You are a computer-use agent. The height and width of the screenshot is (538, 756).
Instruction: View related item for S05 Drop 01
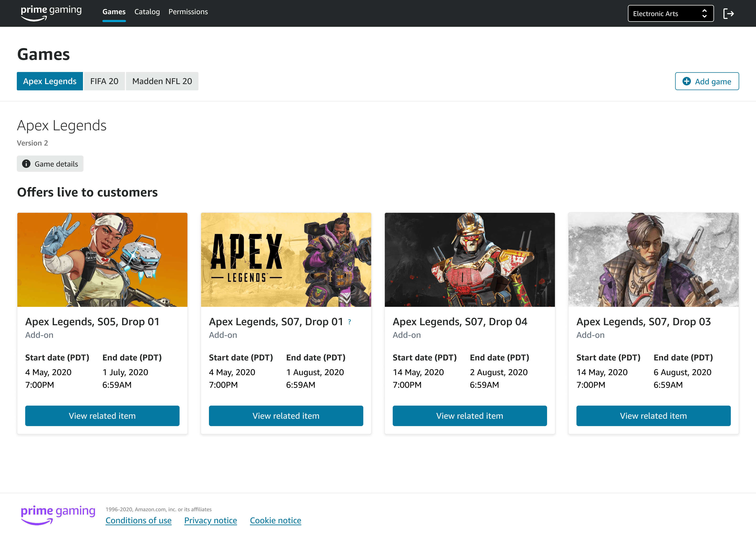(x=102, y=416)
